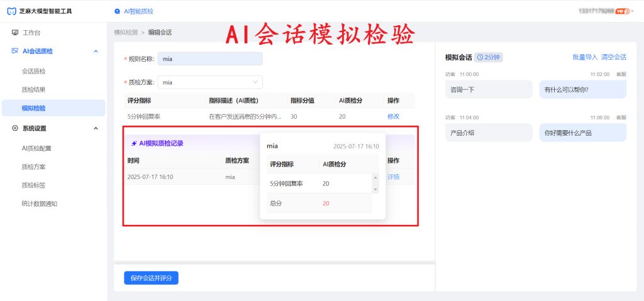The height and width of the screenshot is (301, 644).
Task: Collapse the 系统设置 menu group
Action: (96, 128)
